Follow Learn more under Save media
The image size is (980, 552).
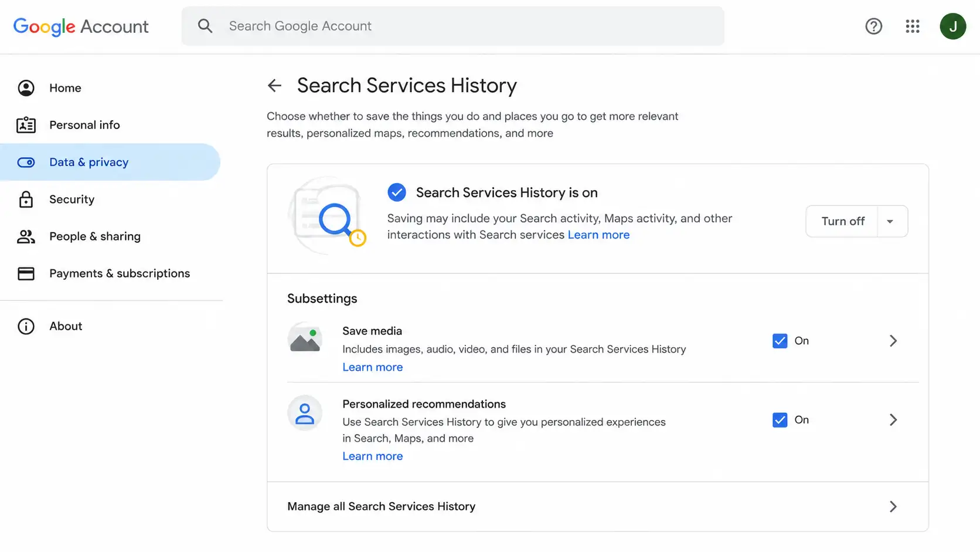coord(373,367)
